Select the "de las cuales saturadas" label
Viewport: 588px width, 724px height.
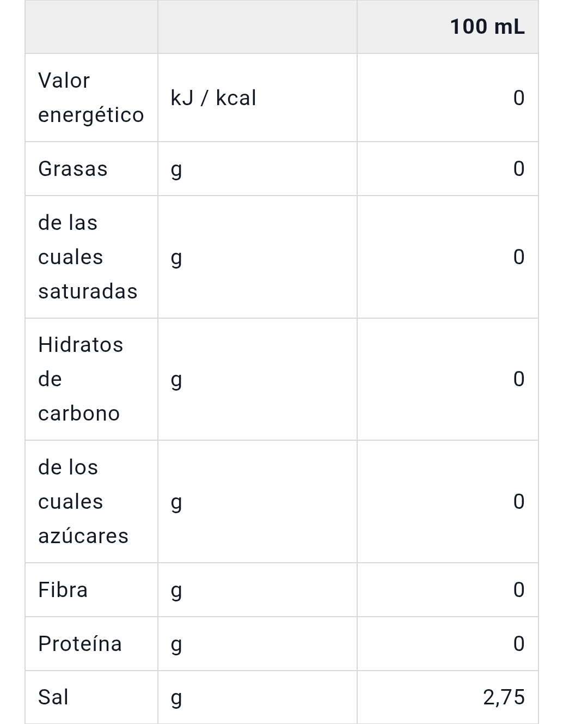88,257
